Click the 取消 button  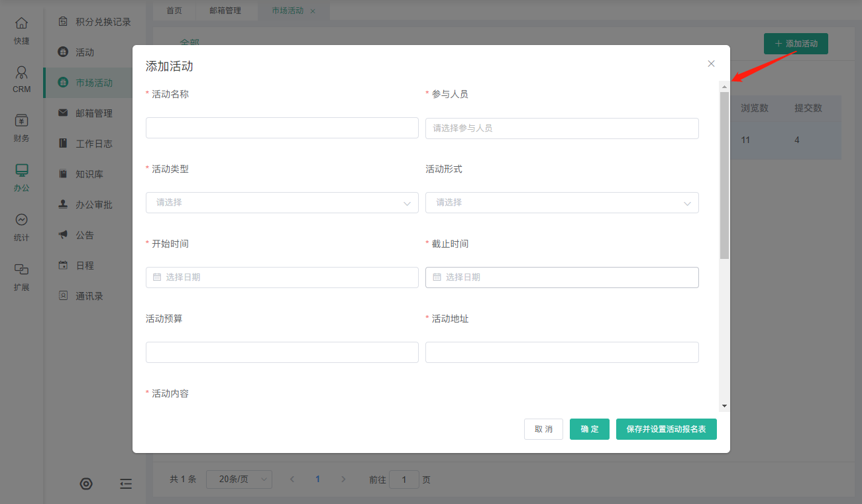[x=543, y=429]
